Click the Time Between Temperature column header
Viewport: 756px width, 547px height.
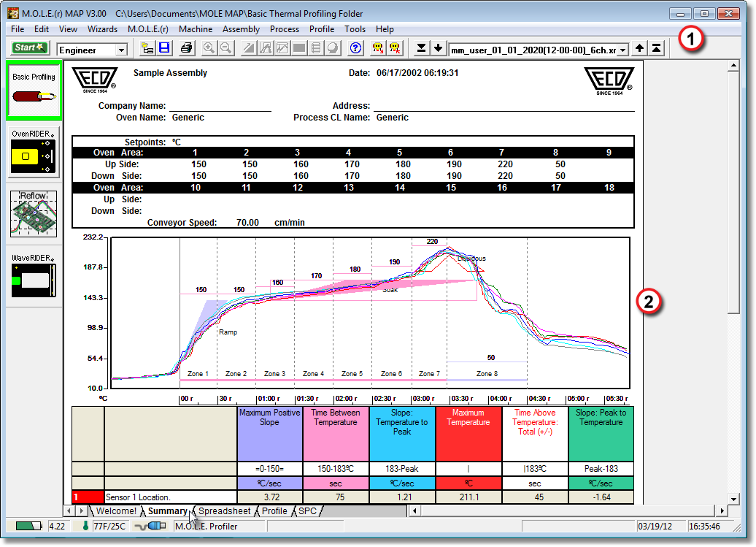point(336,434)
